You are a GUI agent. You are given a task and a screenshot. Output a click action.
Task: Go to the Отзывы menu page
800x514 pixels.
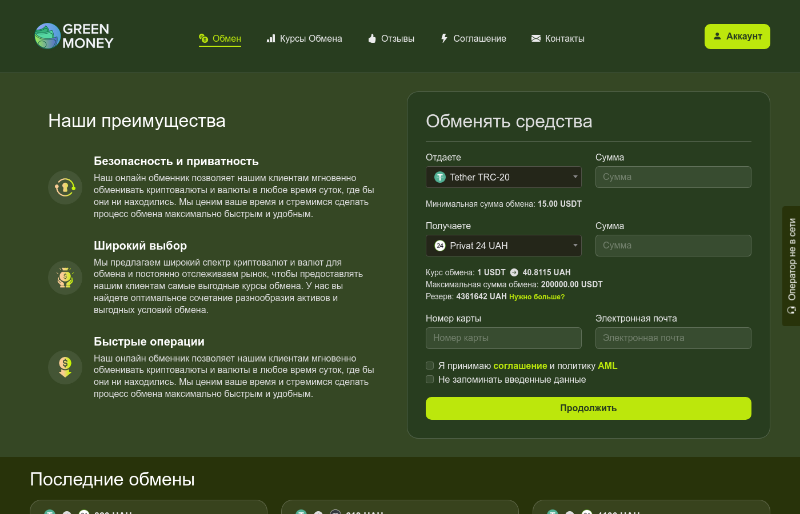(391, 39)
